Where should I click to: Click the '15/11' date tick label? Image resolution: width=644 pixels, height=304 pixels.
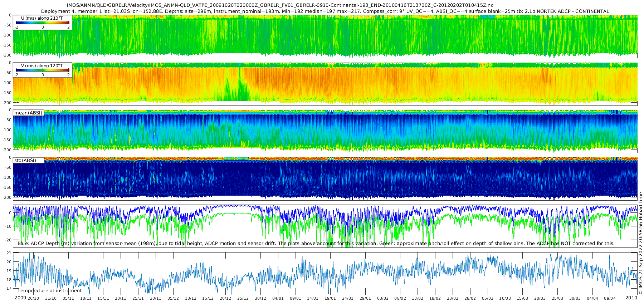(x=103, y=298)
